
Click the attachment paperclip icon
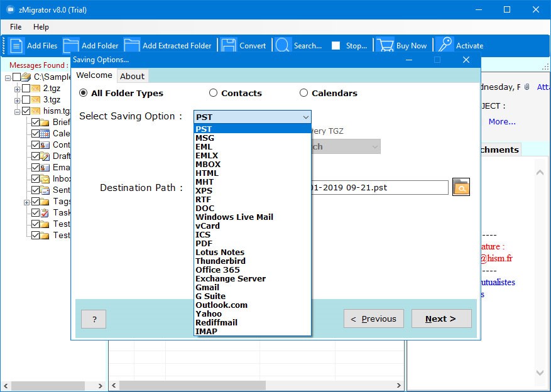[x=528, y=87]
